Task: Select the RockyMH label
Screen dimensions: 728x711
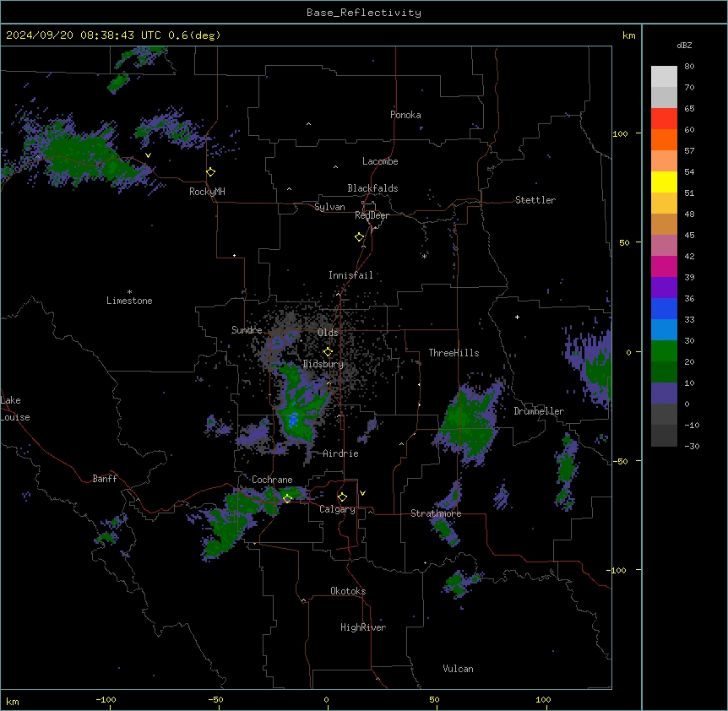Action: click(x=207, y=192)
